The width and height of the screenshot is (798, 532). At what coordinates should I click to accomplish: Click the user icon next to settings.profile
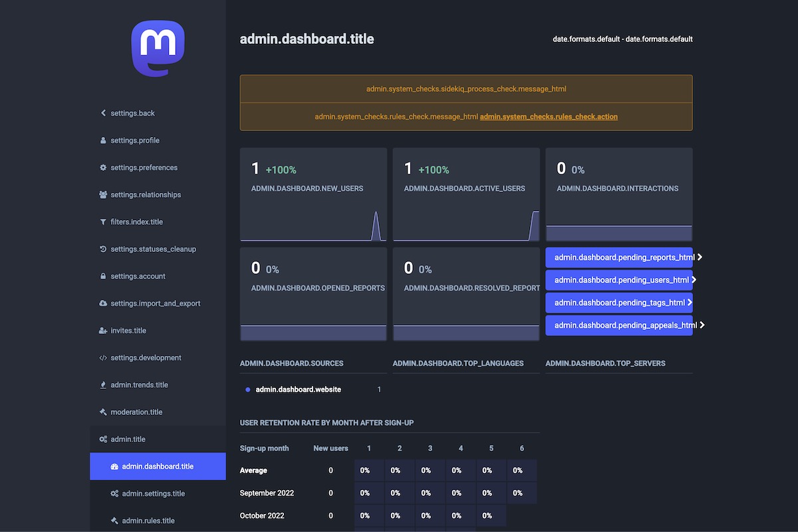tap(103, 140)
